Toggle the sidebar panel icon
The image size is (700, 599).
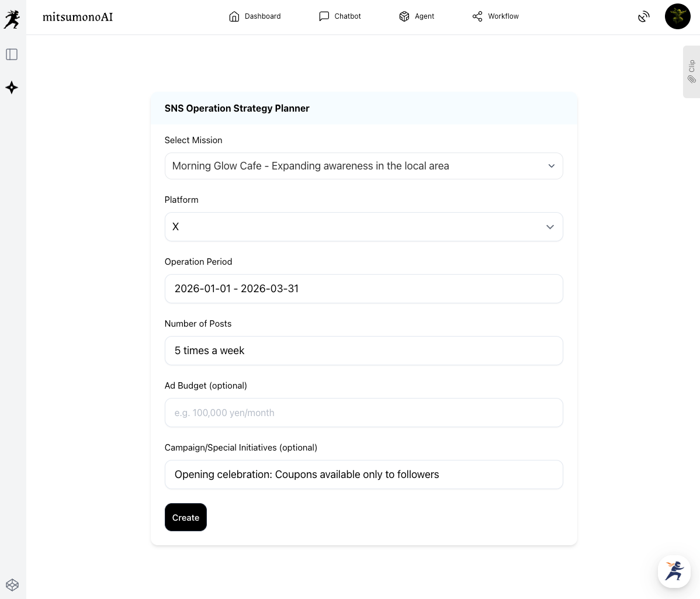point(12,54)
